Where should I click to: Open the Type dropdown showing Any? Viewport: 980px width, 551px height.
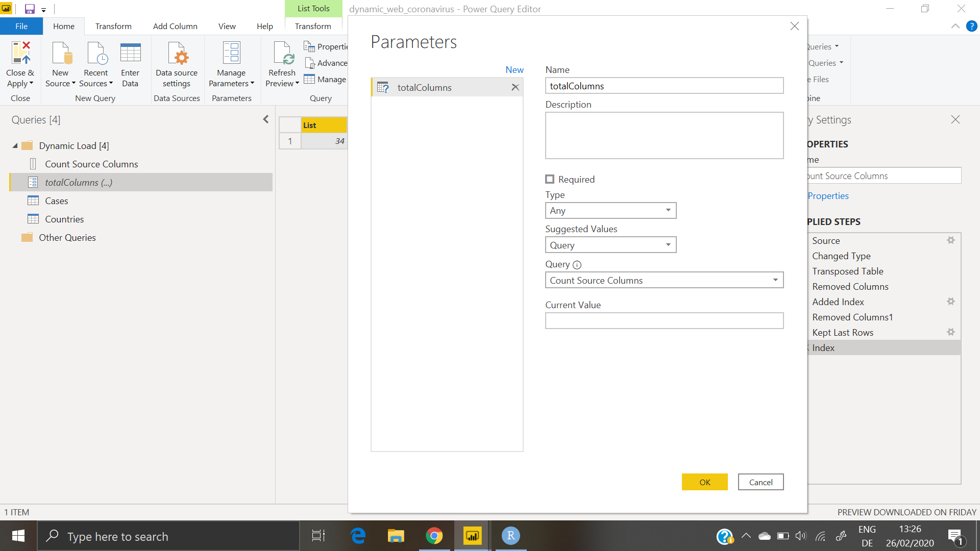click(x=610, y=210)
